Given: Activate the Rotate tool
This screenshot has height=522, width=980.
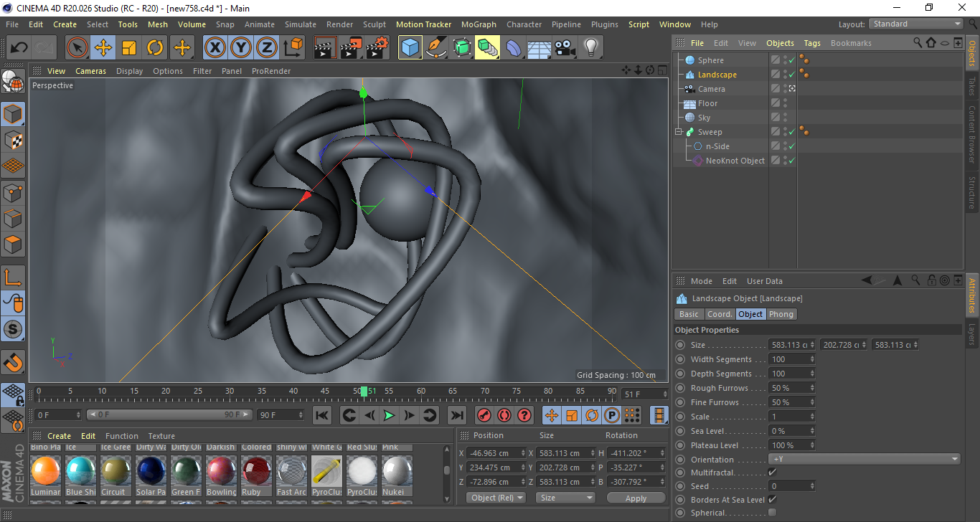Looking at the screenshot, I should click(155, 48).
